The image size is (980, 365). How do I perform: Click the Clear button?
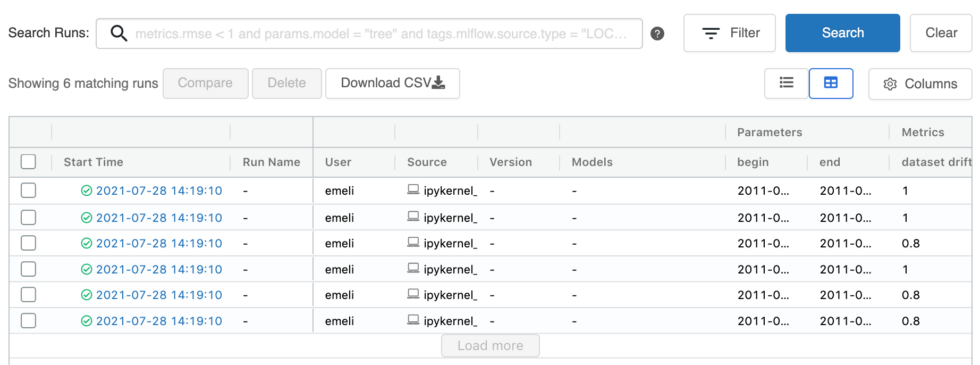(x=941, y=33)
